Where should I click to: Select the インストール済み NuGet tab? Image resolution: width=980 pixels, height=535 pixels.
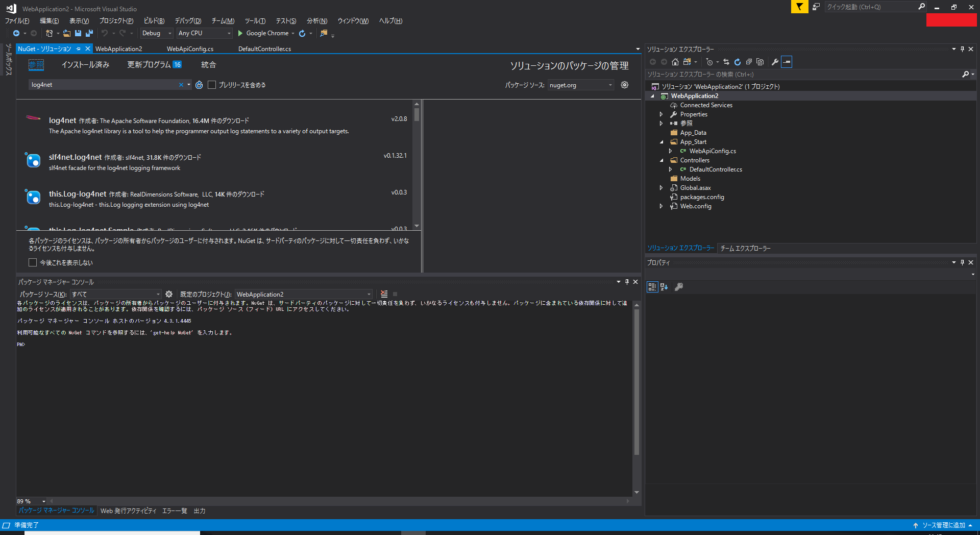coord(85,65)
